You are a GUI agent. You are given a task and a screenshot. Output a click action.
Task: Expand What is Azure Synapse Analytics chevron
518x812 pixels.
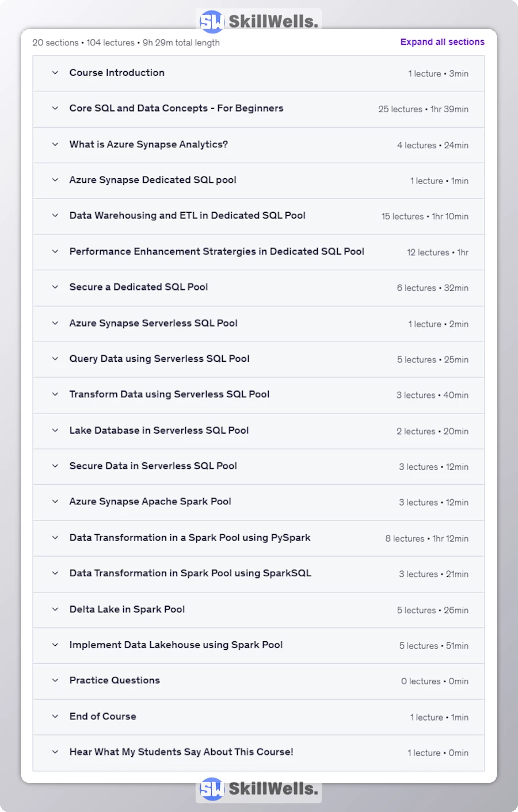pyautogui.click(x=55, y=144)
